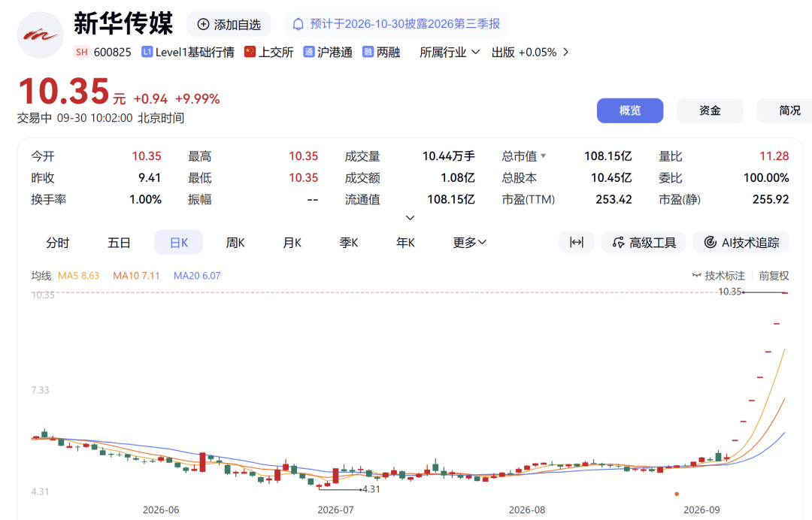The image size is (812, 520).
Task: Open the 出版 +0.05% industry arrow
Action: click(565, 53)
